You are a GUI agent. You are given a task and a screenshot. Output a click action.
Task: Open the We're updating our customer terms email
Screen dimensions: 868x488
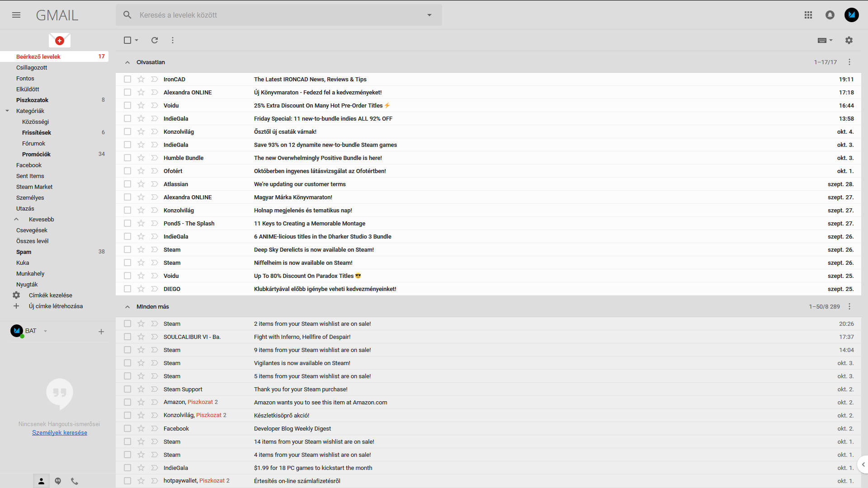click(x=488, y=184)
